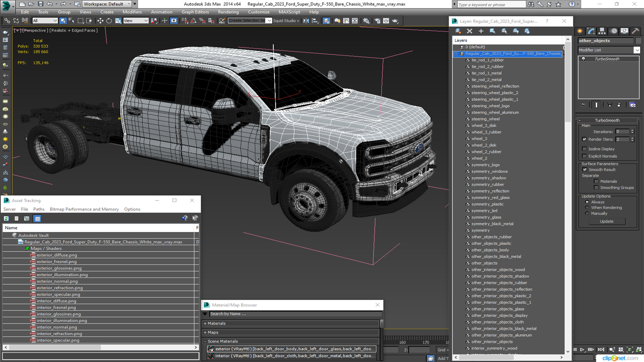Screen dimensions: 644x362
Task: Toggle Smooth Result checkbox
Action: 585,170
